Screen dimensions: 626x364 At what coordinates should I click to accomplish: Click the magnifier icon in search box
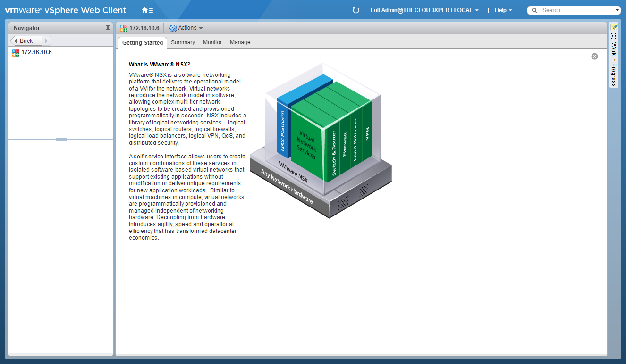click(535, 10)
